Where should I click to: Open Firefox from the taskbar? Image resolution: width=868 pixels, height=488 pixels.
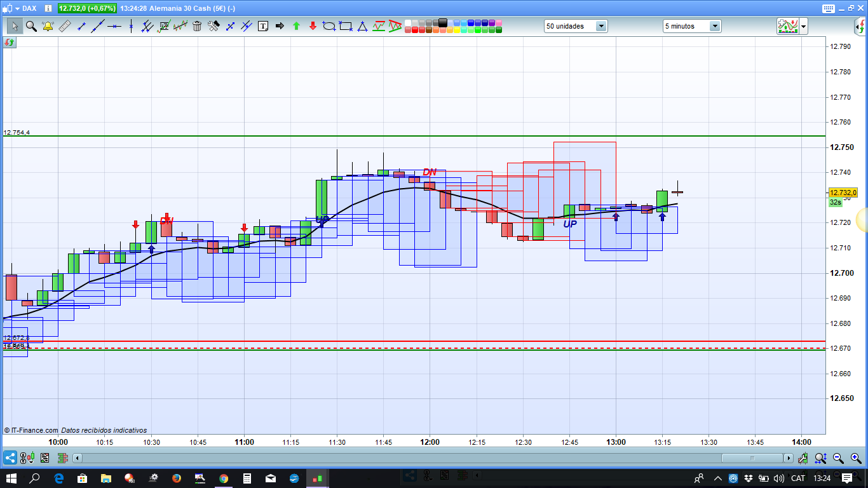pyautogui.click(x=176, y=478)
